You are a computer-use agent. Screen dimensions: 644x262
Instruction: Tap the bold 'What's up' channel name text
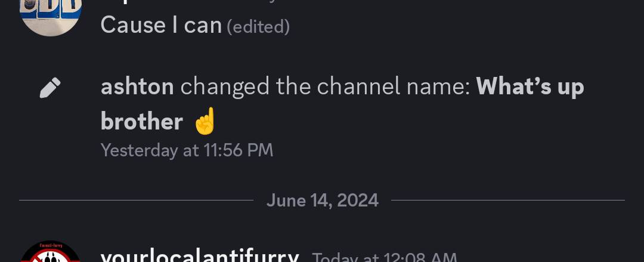[530, 87]
